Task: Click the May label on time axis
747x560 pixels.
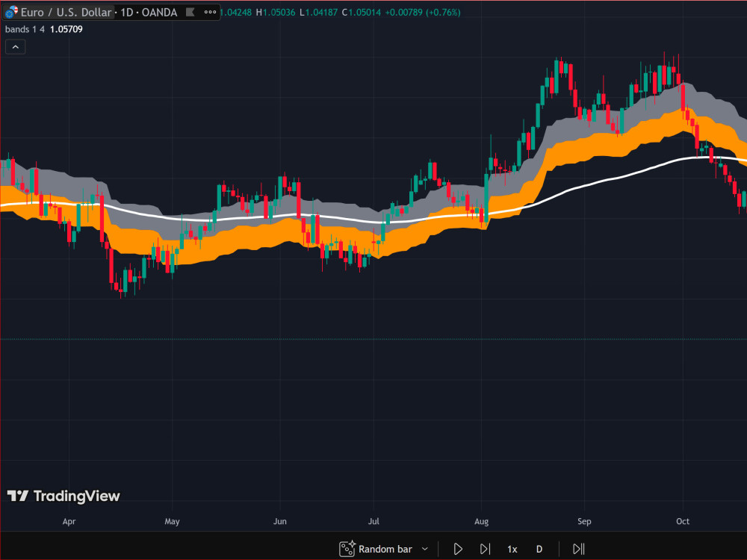Action: click(x=172, y=521)
